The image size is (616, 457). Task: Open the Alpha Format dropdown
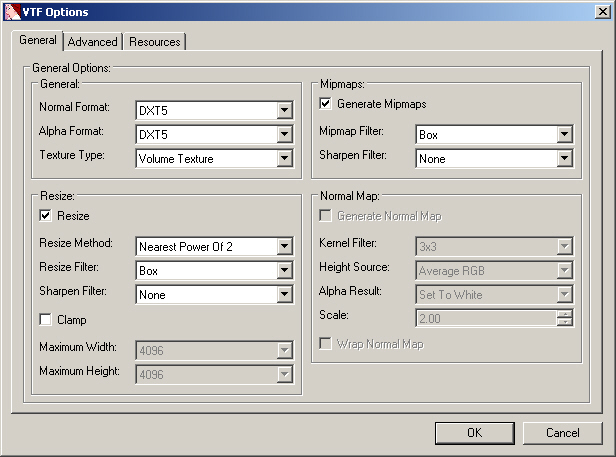pos(284,133)
